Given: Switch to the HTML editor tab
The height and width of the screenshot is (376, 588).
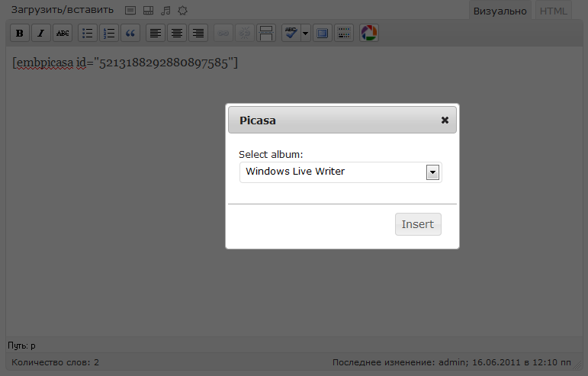Looking at the screenshot, I should [x=553, y=11].
